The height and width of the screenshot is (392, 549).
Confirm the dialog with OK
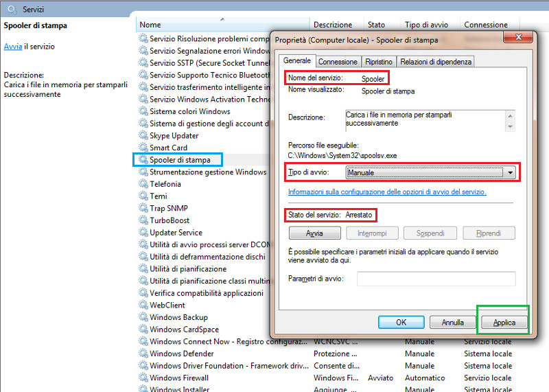[401, 322]
